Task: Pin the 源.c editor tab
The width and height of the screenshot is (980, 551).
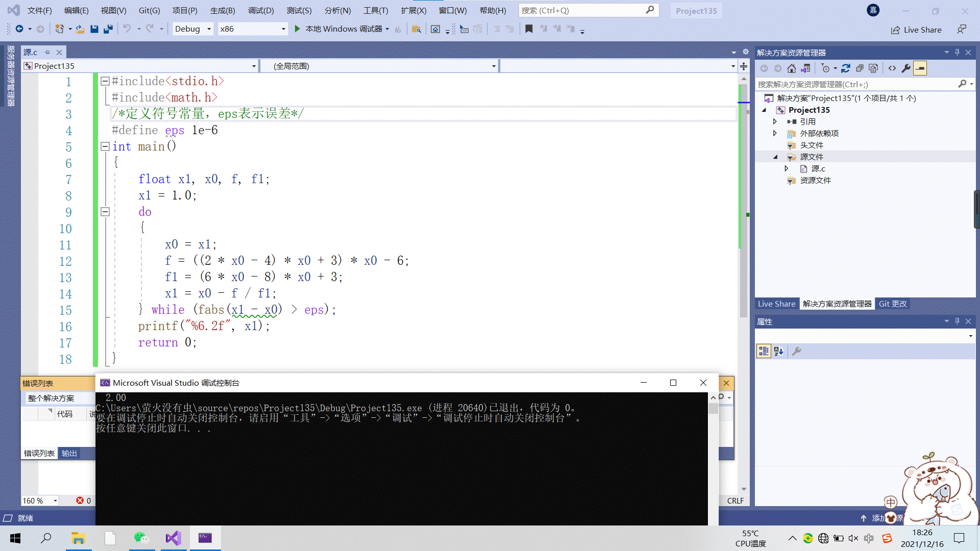Action: coord(47,52)
